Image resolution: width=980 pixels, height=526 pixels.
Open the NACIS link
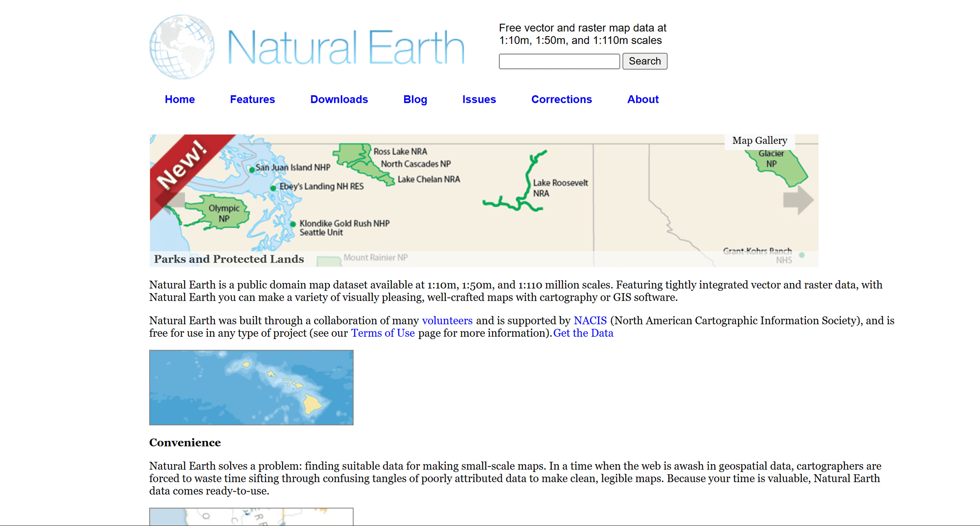click(590, 321)
